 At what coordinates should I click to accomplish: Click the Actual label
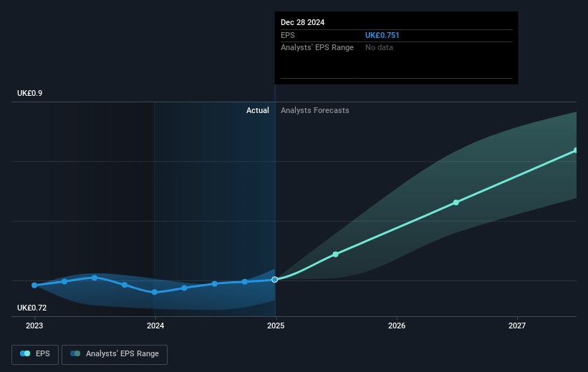click(258, 110)
